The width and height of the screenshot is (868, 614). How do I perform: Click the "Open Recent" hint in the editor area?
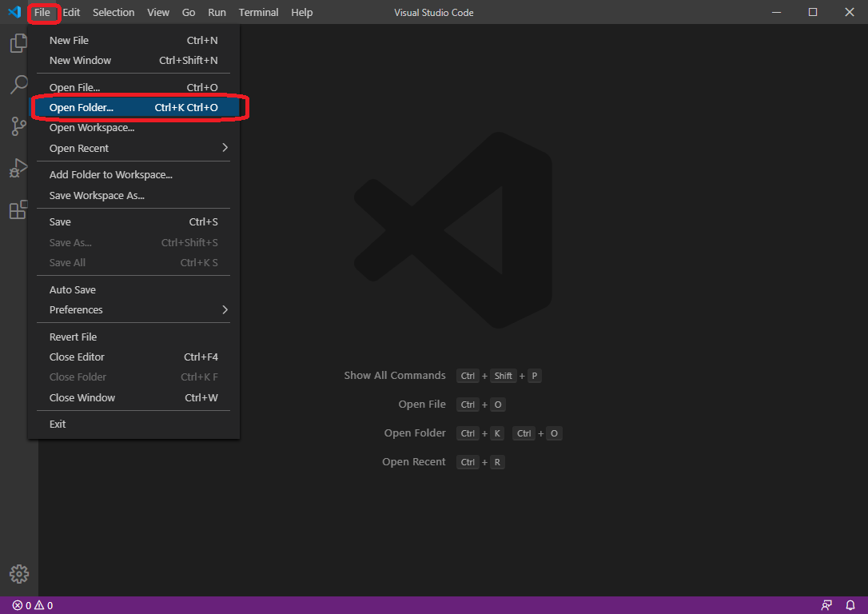(413, 462)
